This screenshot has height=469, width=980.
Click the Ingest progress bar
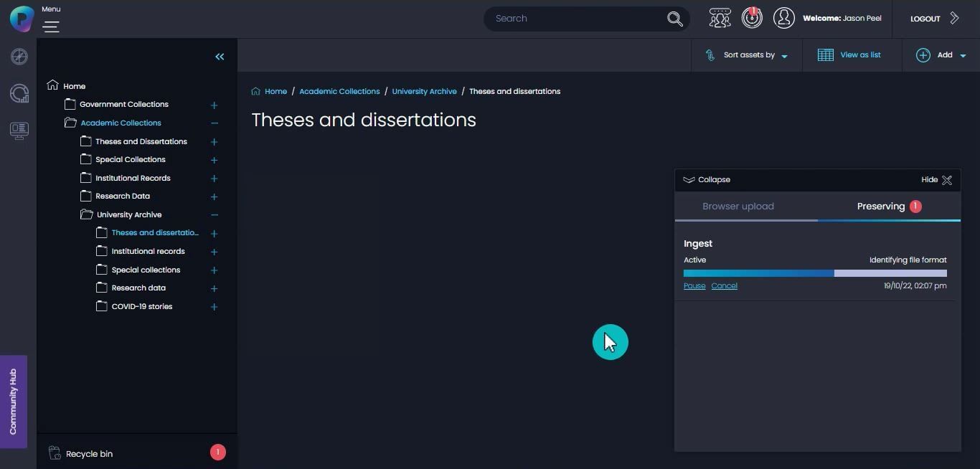pos(815,273)
